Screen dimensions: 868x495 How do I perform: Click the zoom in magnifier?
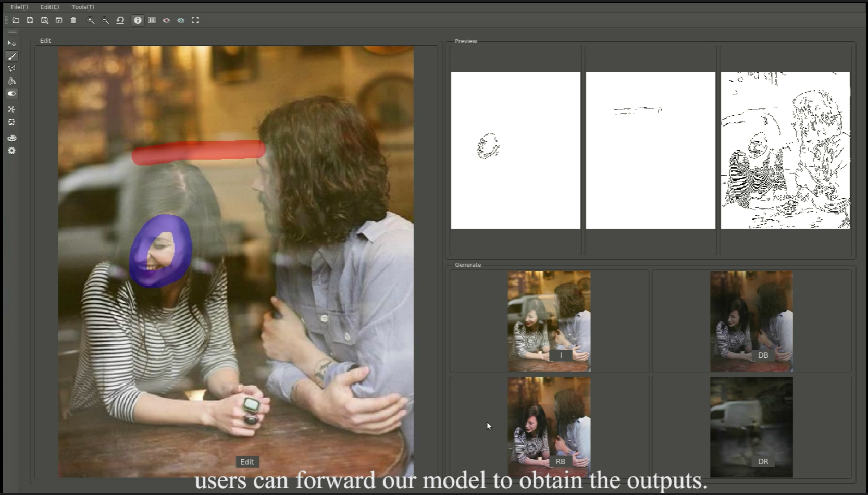(x=91, y=20)
